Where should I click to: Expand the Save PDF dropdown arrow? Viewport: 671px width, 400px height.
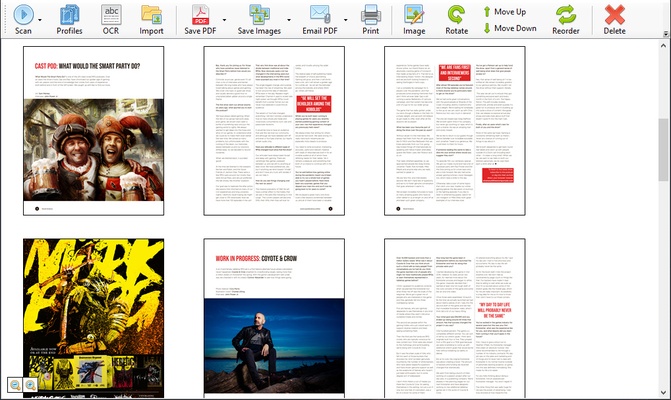(224, 19)
